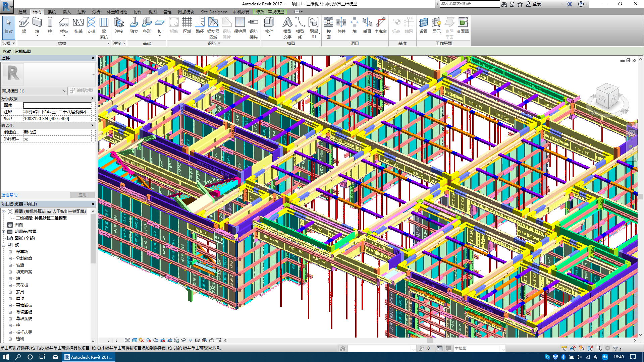Open the 神机妙算 ribbon tab
This screenshot has height=362, width=644.
(x=241, y=12)
